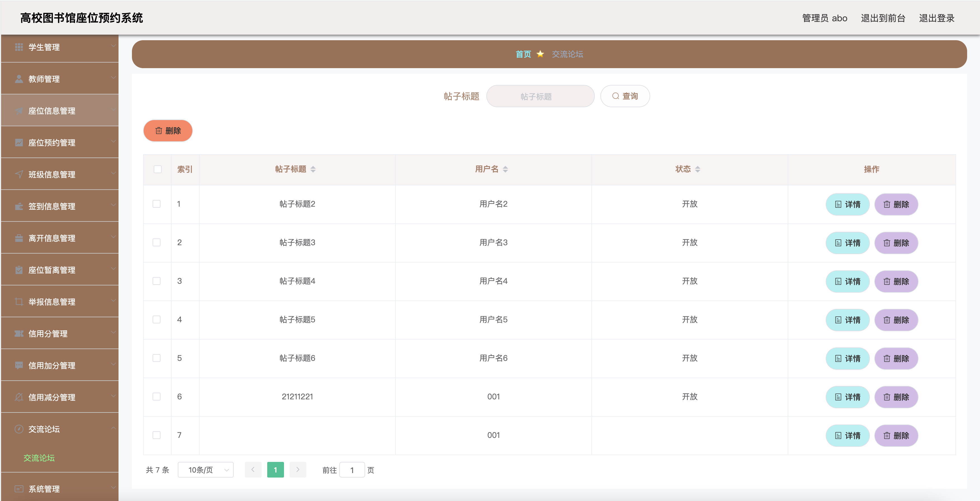Viewport: 980px width, 501px height.
Task: Click the grid icon beside 学生管理
Action: point(19,47)
